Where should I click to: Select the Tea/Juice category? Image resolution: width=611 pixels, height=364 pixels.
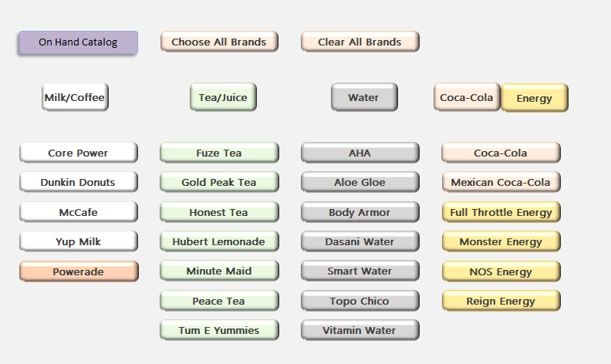point(223,98)
